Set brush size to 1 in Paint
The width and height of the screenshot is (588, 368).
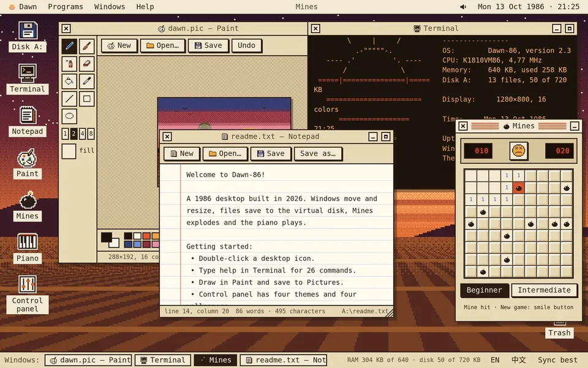[66, 133]
